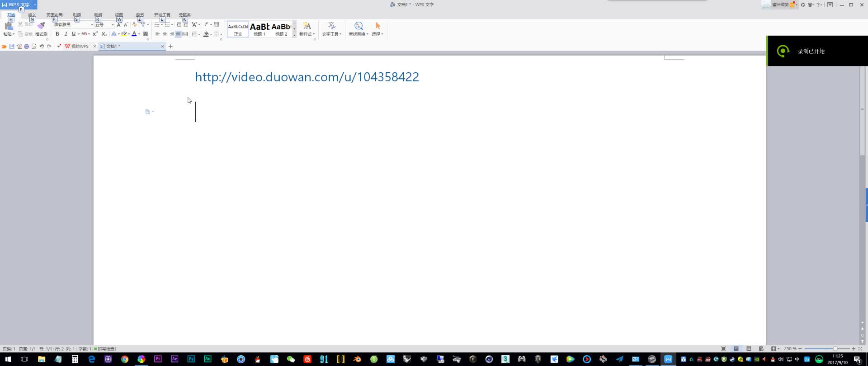Open the Windows Start menu

(x=8, y=359)
